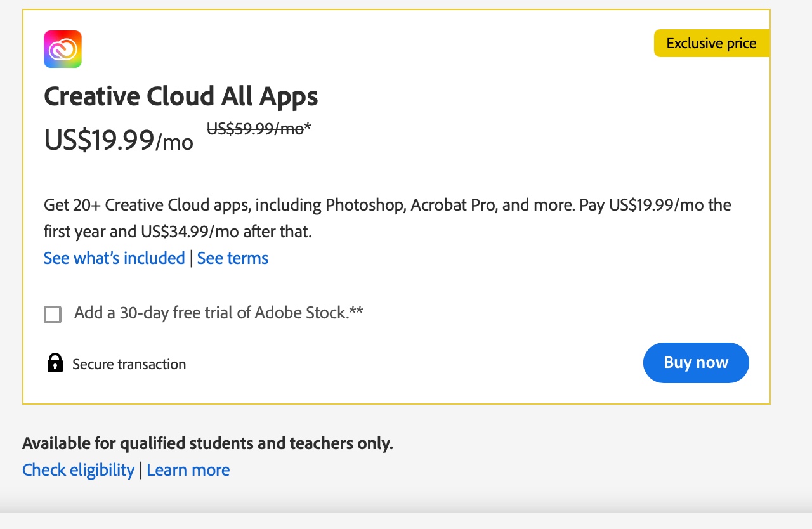Screen dimensions: 812x529
Task: Click the Creative Cloud rainbow logo icon
Action: point(63,49)
